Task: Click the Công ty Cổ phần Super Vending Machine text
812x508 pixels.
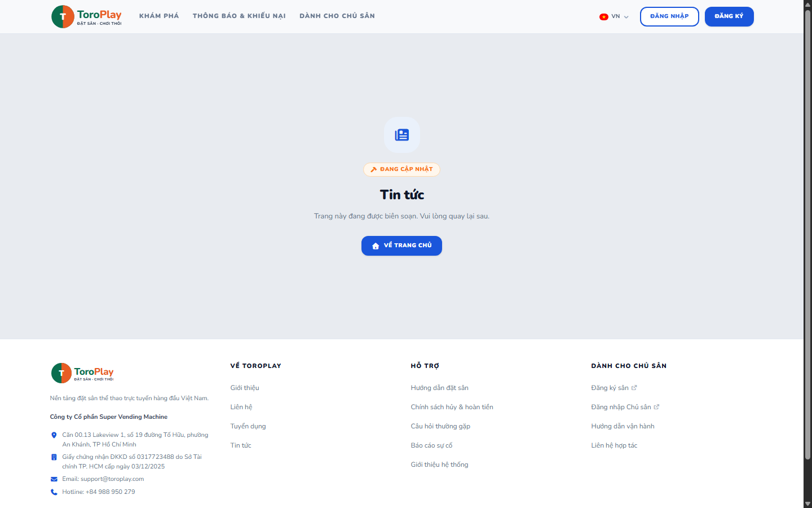Action: click(x=109, y=417)
